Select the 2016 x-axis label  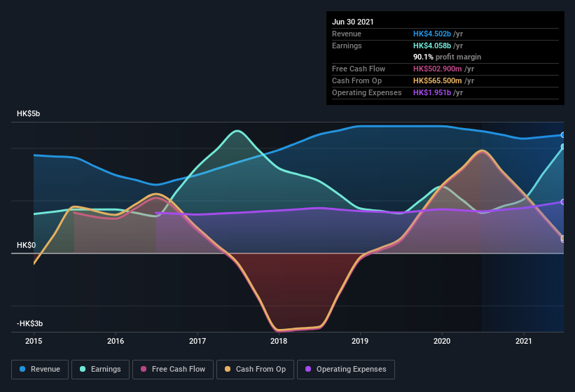[x=116, y=341]
